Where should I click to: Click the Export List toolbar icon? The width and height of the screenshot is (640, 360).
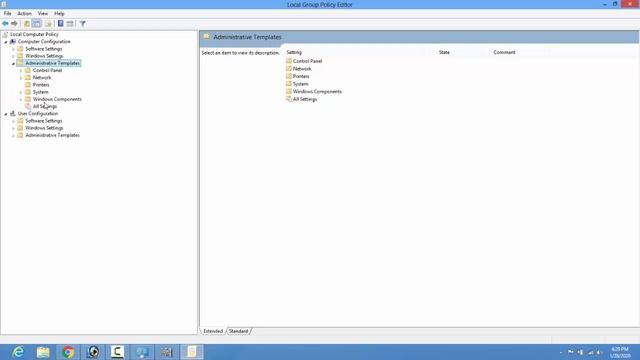pyautogui.click(x=48, y=24)
